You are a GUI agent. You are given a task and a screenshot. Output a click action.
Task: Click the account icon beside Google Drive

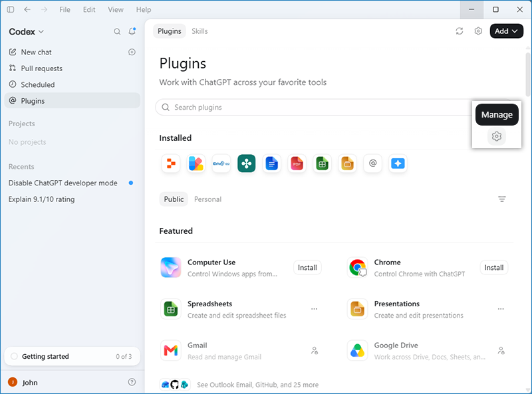pos(501,351)
